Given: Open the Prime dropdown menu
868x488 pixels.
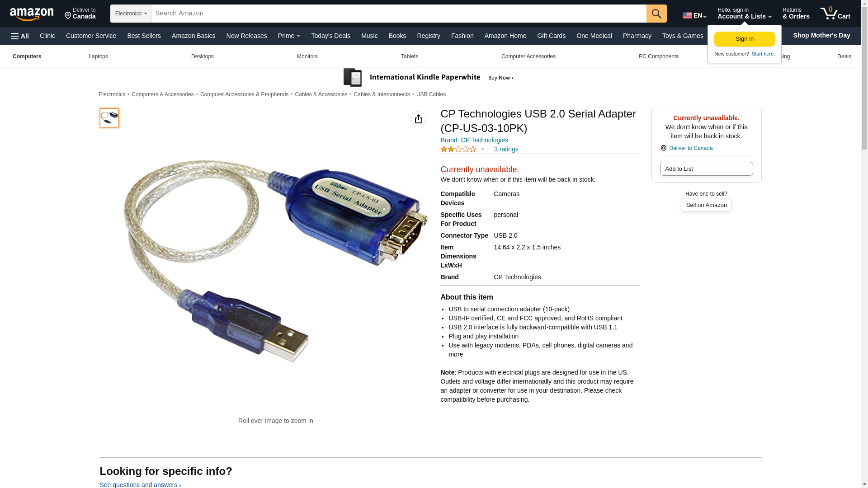Looking at the screenshot, I should [x=289, y=36].
